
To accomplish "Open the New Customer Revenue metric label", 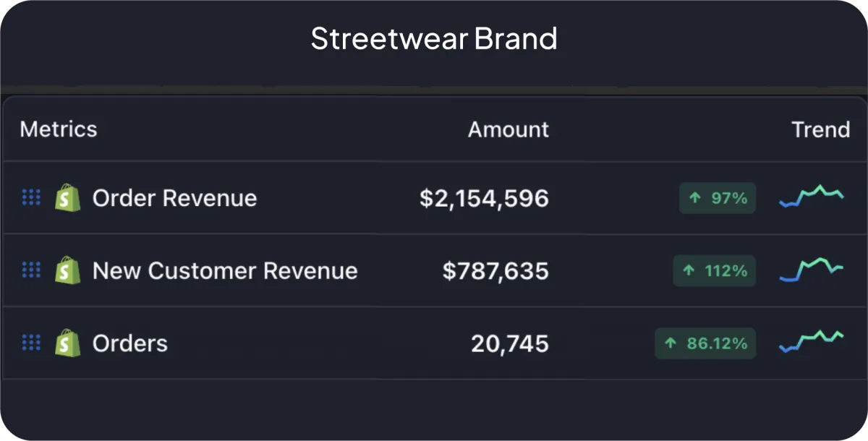I will (225, 270).
